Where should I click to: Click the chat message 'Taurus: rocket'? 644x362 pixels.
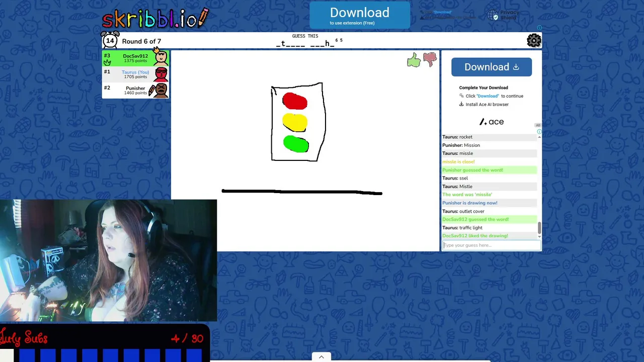pos(457,137)
